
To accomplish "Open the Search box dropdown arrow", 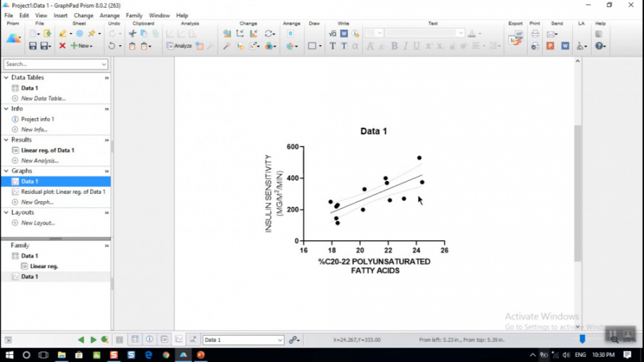I will (x=104, y=64).
